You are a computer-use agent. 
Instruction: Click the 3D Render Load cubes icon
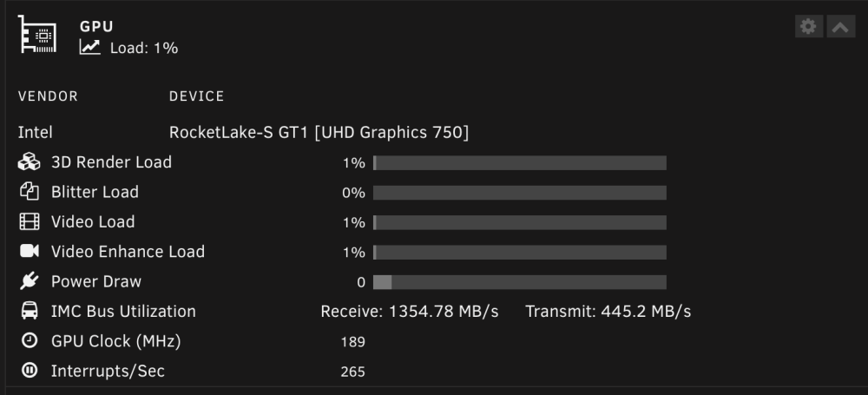pos(30,161)
